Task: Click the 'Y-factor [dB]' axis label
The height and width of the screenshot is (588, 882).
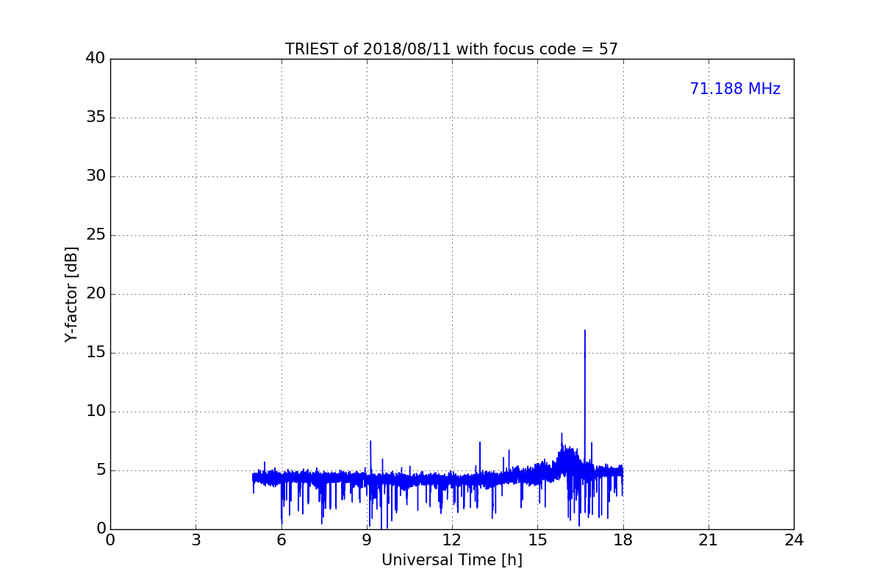Action: click(x=71, y=294)
